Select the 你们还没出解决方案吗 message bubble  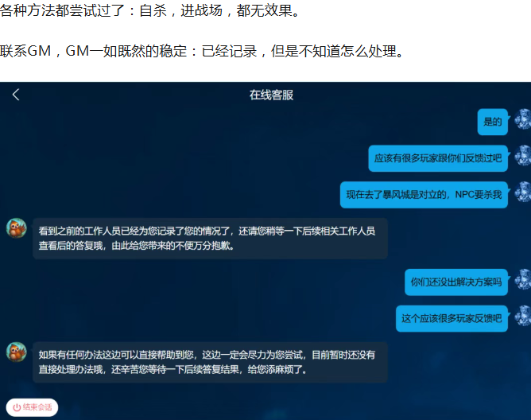click(x=455, y=282)
